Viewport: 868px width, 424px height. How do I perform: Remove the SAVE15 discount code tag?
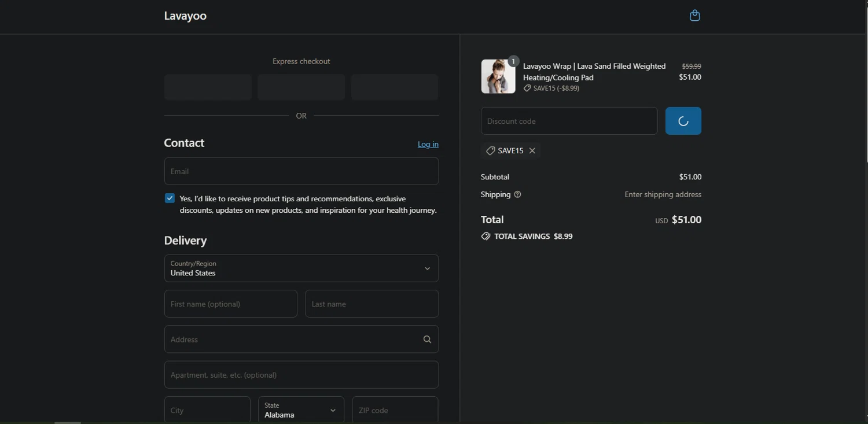click(532, 150)
